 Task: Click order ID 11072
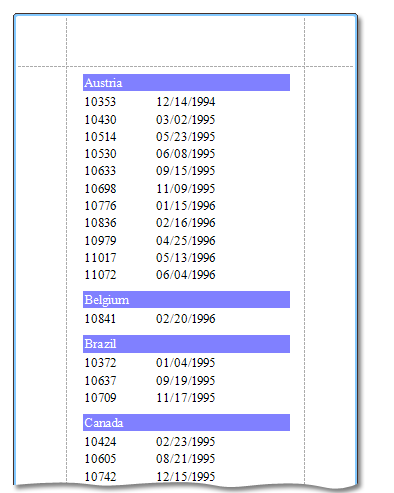point(100,275)
